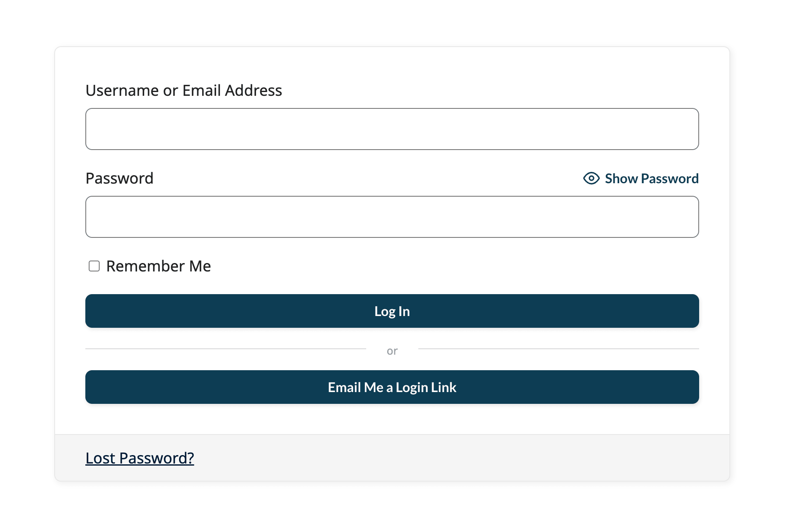Focus the Password input field
787x532 pixels.
(392, 217)
